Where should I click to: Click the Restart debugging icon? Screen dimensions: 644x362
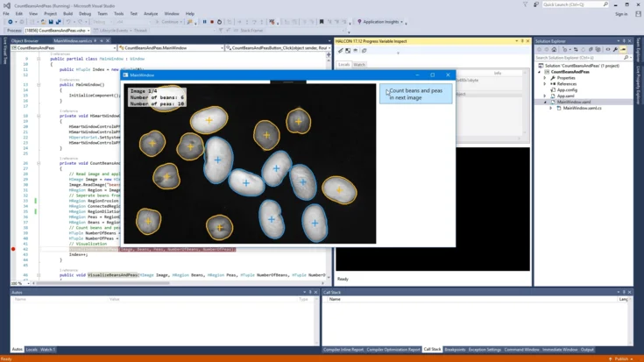[219, 22]
